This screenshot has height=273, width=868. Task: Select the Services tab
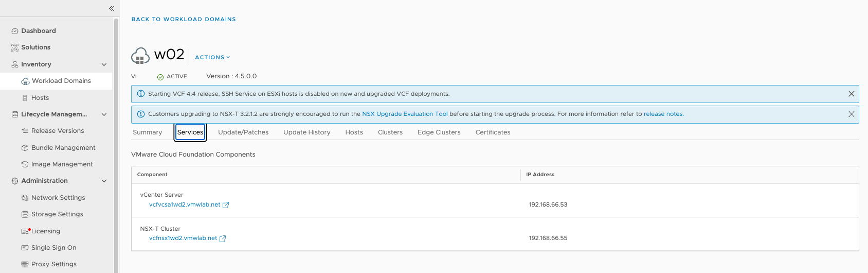tap(190, 132)
